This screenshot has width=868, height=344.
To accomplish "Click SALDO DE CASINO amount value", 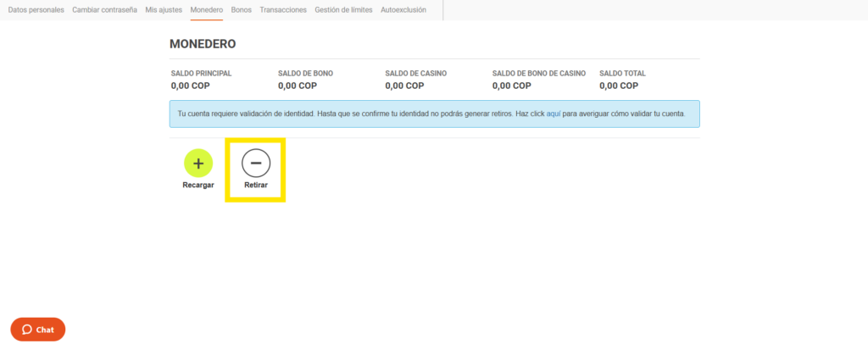I will (x=404, y=86).
